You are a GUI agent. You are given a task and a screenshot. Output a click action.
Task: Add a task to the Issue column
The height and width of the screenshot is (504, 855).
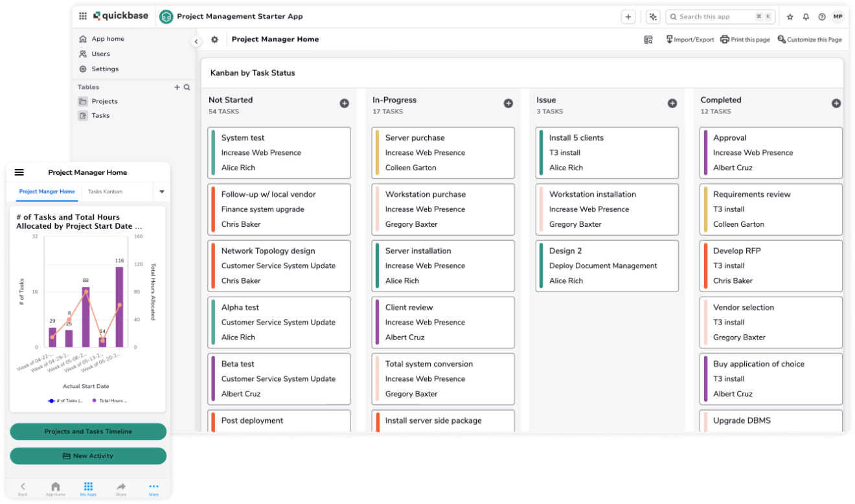pyautogui.click(x=672, y=103)
